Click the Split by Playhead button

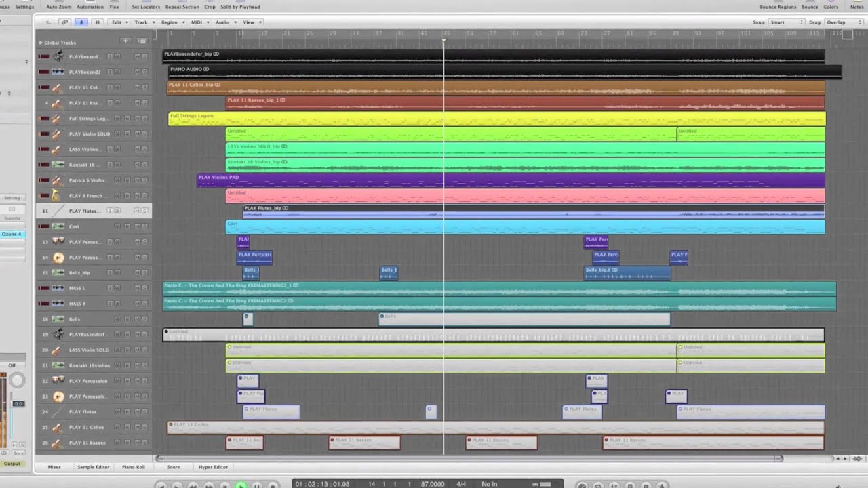(x=240, y=7)
